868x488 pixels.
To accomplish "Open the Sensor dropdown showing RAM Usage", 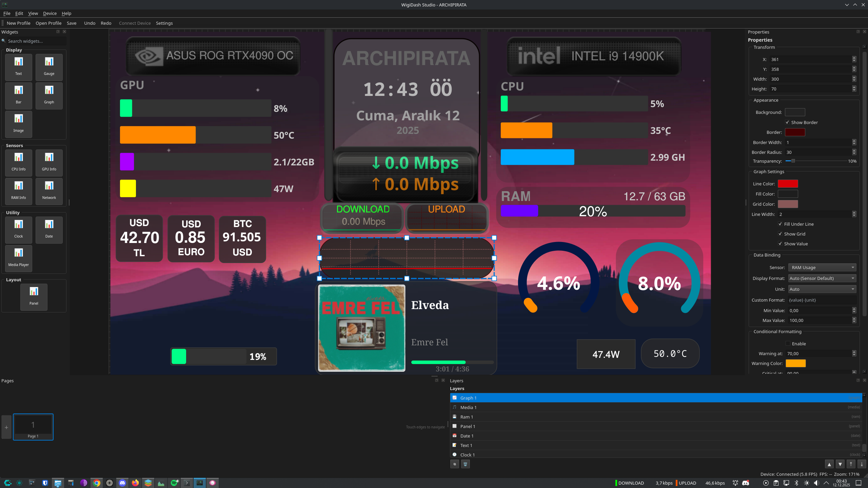I will pyautogui.click(x=822, y=267).
